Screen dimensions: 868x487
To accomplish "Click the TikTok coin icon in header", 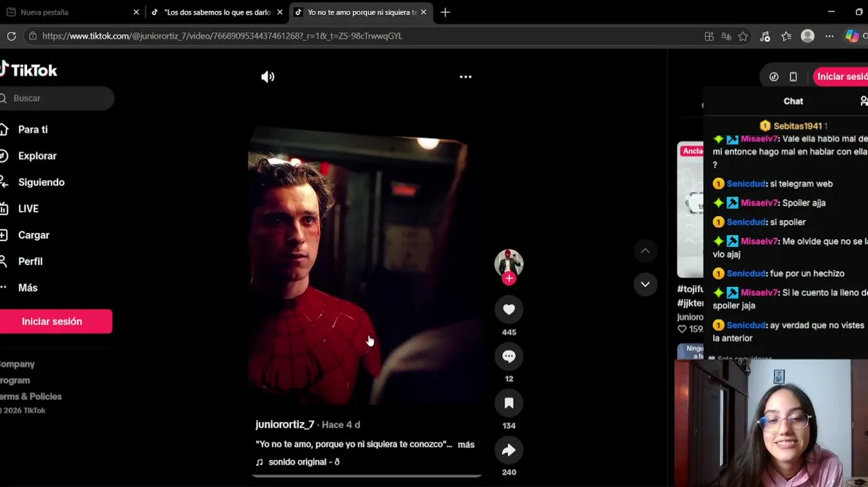I will click(774, 77).
